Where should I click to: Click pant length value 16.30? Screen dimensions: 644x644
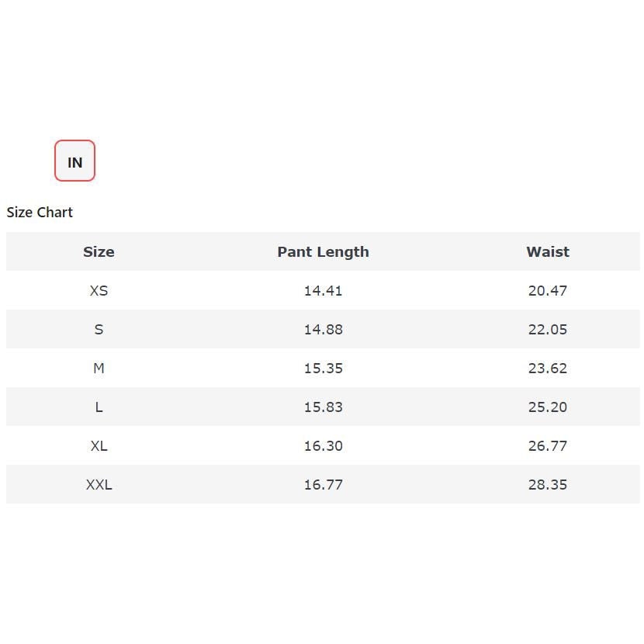323,446
